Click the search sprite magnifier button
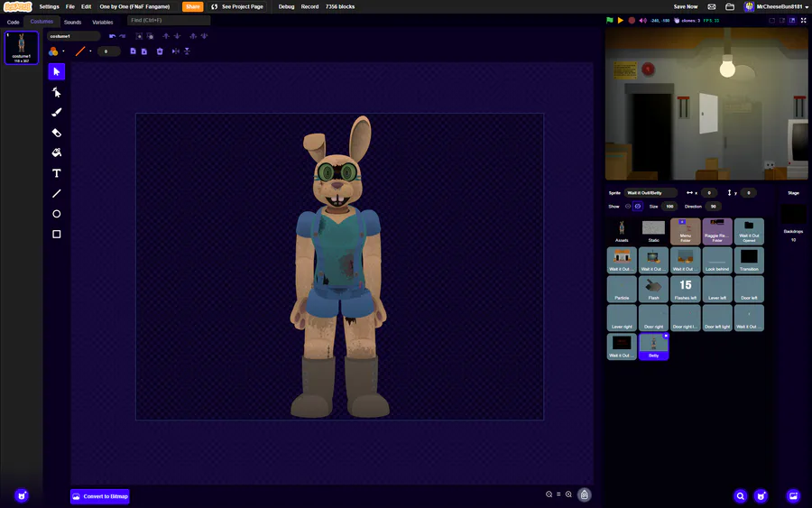Viewport: 812px width, 508px height. pos(741,496)
